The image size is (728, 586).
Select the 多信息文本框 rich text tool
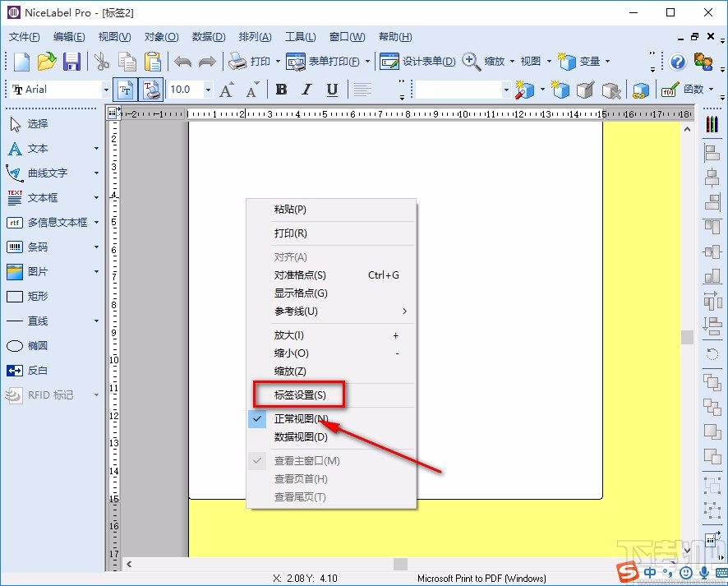click(48, 223)
